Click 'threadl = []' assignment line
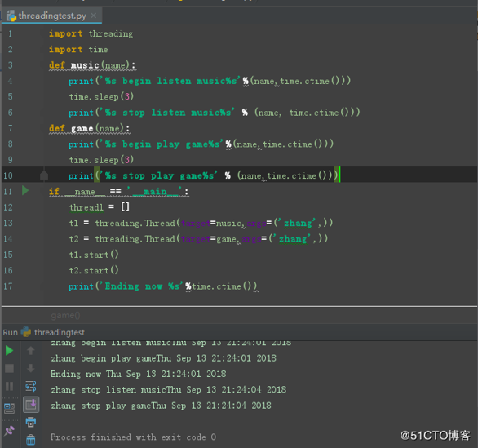This screenshot has width=478, height=448. click(x=99, y=207)
